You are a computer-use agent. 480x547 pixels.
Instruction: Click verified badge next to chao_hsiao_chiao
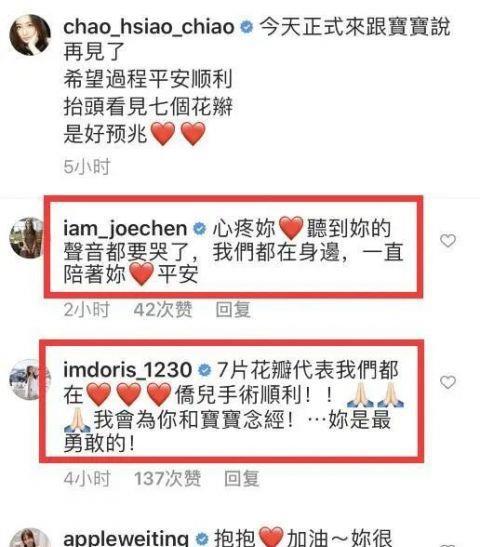[x=247, y=27]
